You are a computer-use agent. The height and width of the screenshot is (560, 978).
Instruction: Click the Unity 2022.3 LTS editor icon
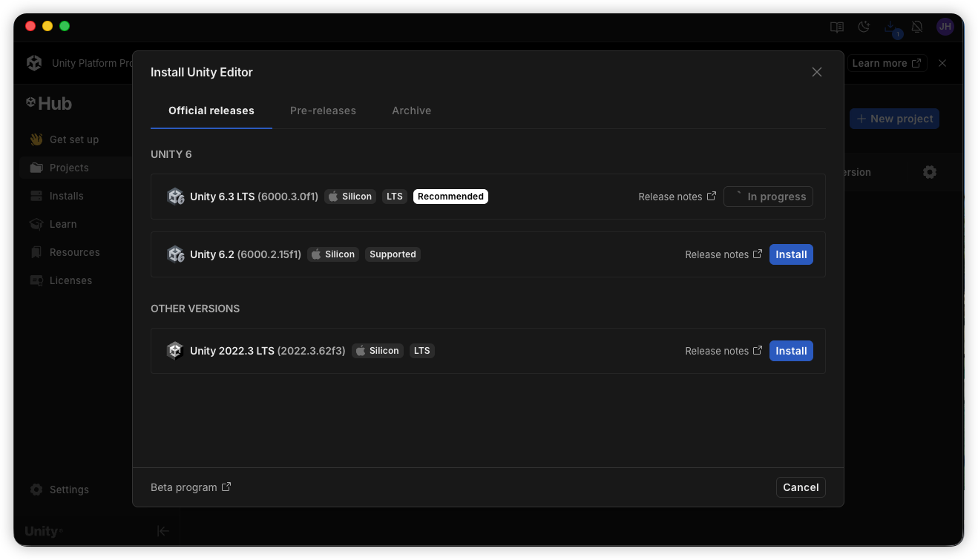(x=176, y=351)
